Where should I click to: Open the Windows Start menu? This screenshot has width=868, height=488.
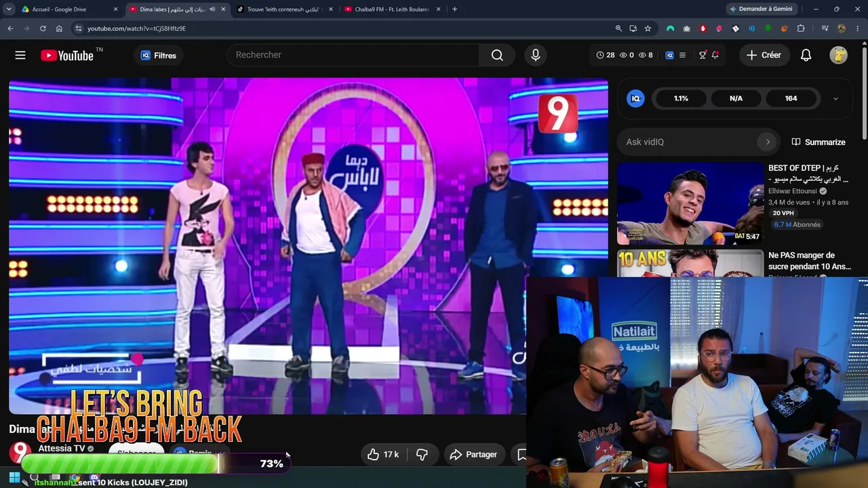click(14, 478)
